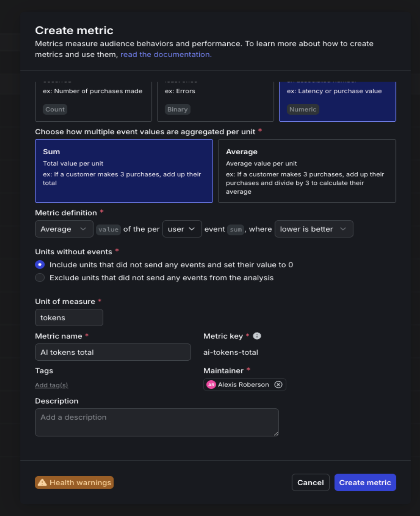420x516 pixels.
Task: Select the Include units without events option
Action: click(x=40, y=265)
